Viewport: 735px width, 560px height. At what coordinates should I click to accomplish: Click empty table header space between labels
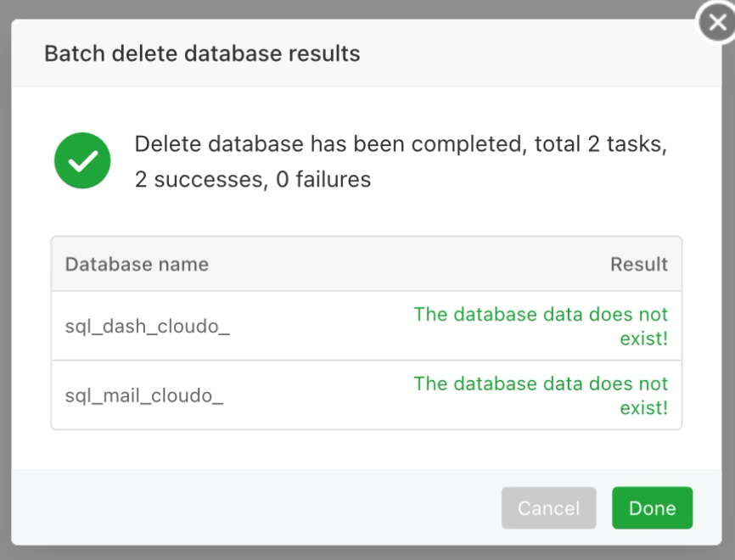(x=407, y=264)
